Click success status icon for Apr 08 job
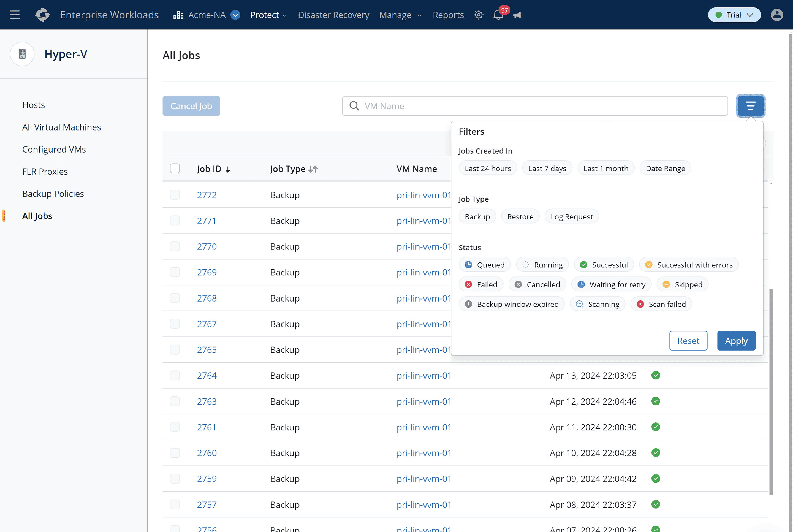 [x=656, y=504]
